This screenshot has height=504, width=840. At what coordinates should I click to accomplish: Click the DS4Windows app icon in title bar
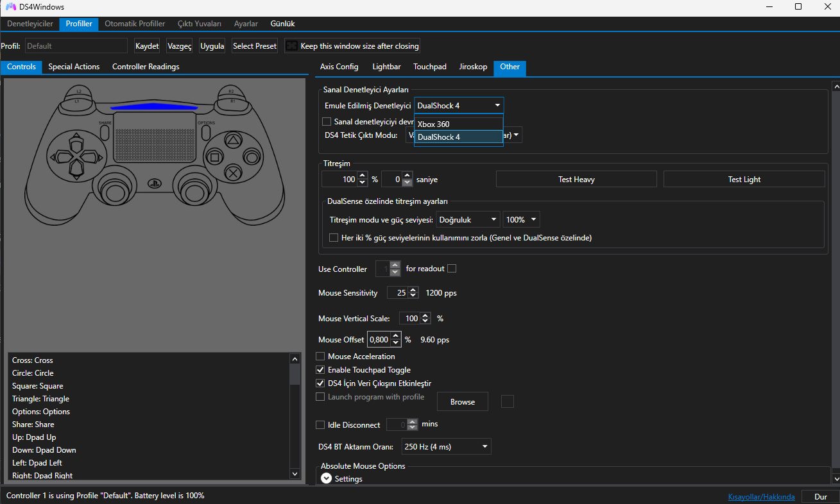[x=11, y=7]
